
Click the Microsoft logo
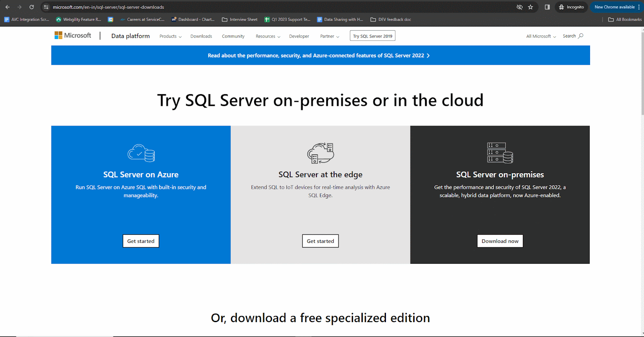tap(73, 35)
